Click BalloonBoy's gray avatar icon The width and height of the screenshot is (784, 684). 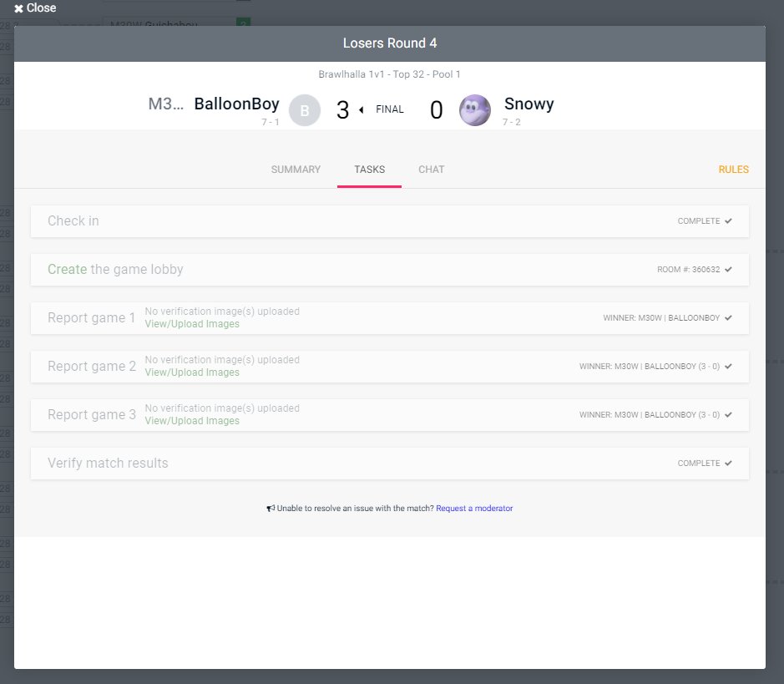305,110
